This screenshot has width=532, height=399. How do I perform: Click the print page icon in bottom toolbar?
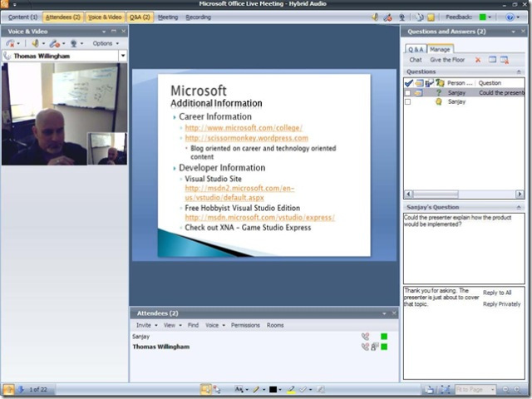pos(429,390)
